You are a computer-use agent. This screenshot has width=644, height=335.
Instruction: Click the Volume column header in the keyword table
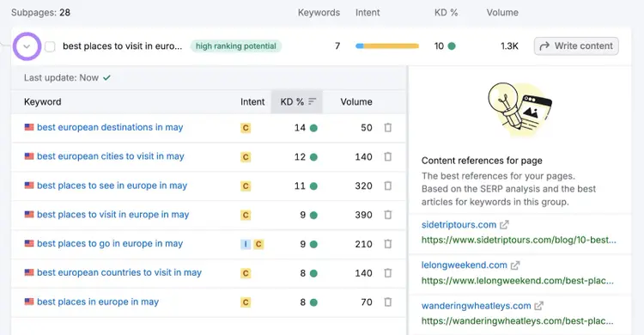pos(356,101)
